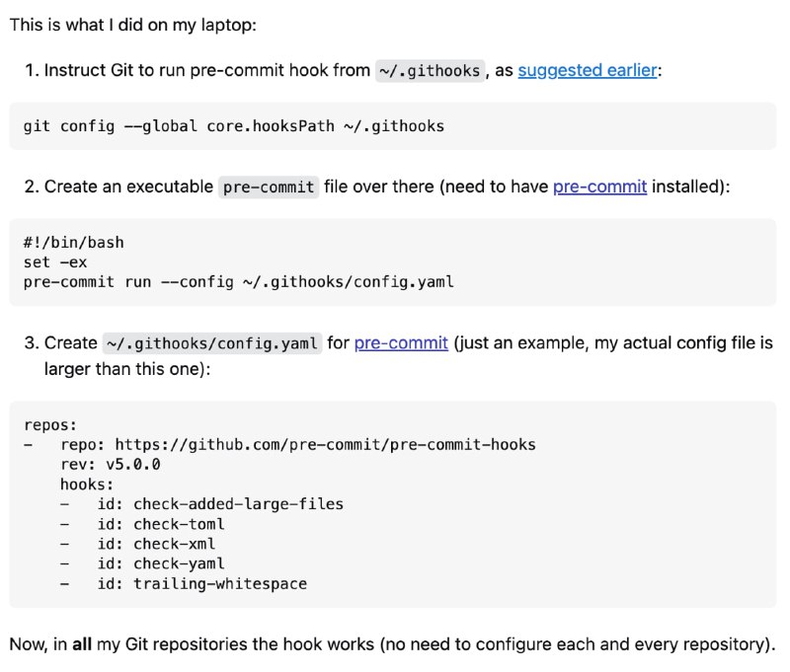The image size is (790, 672).
Task: Click the trailing-whitespace hook id
Action: pos(220,583)
